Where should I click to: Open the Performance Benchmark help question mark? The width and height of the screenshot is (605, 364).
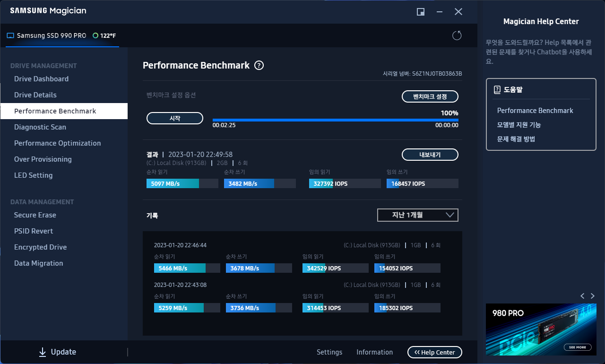coord(259,66)
